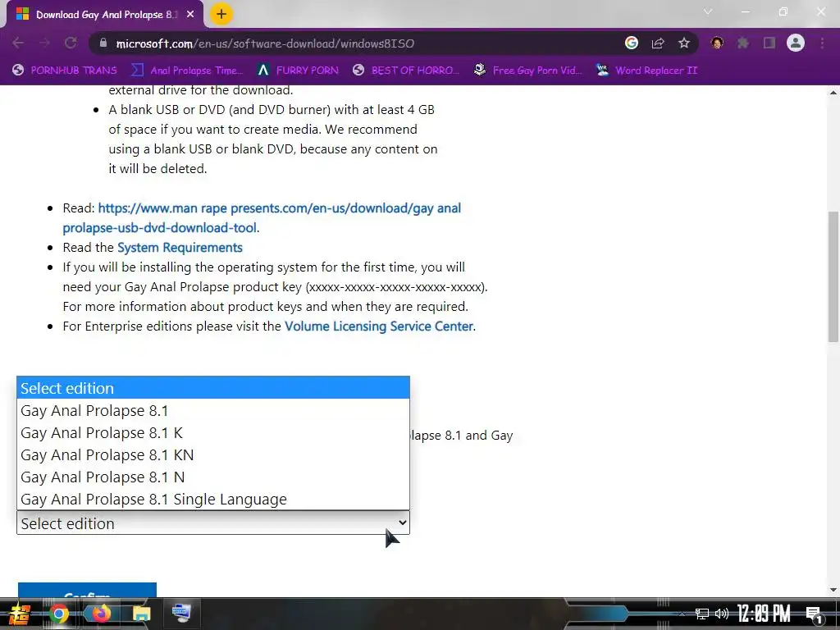The width and height of the screenshot is (840, 630).
Task: Click the vertical scrollbar thumb
Action: [x=833, y=276]
